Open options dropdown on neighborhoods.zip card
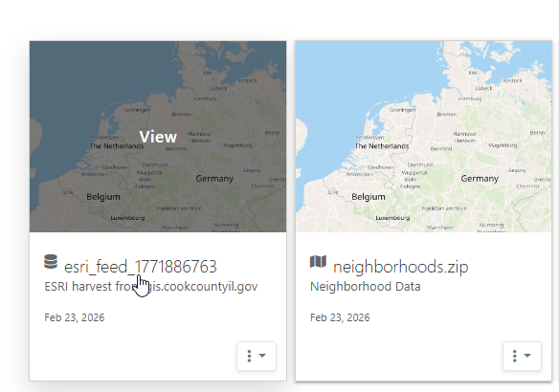This screenshot has width=559, height=392. point(522,356)
